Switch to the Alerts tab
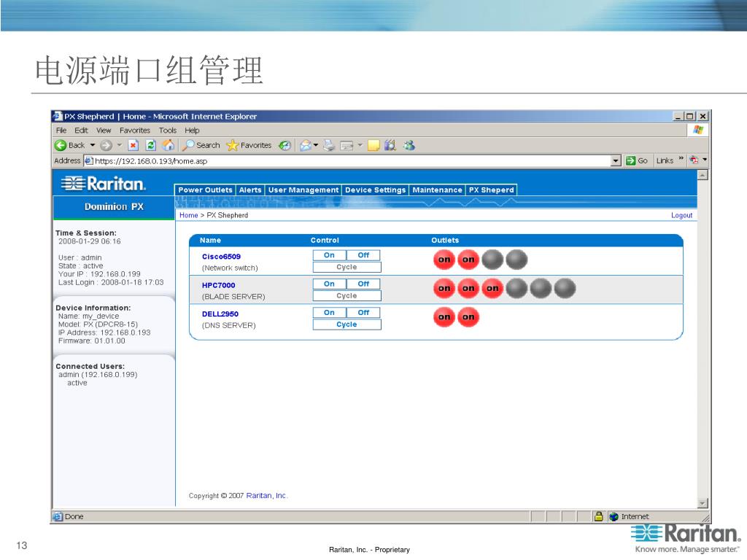The height and width of the screenshot is (560, 747). [x=250, y=190]
